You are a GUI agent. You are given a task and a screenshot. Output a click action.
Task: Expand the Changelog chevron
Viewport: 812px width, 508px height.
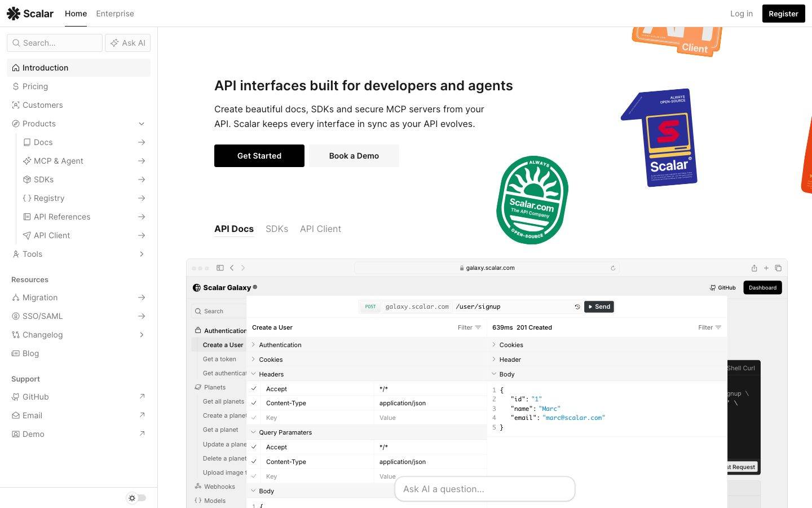[x=142, y=335]
